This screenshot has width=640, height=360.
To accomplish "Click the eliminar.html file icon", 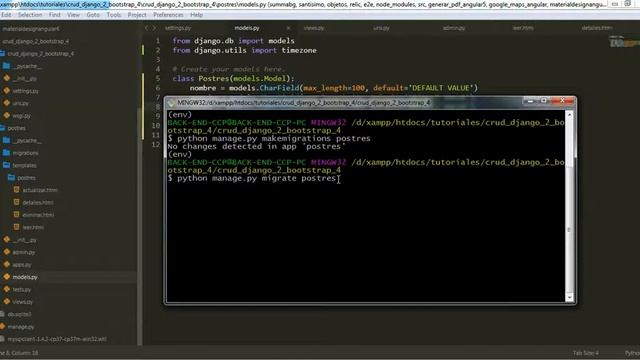I will tap(16, 214).
